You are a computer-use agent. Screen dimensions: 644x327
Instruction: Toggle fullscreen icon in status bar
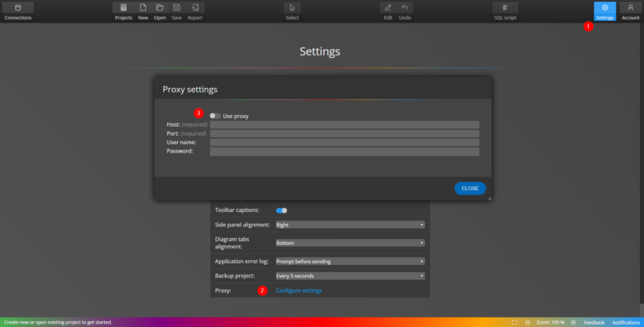(x=515, y=323)
